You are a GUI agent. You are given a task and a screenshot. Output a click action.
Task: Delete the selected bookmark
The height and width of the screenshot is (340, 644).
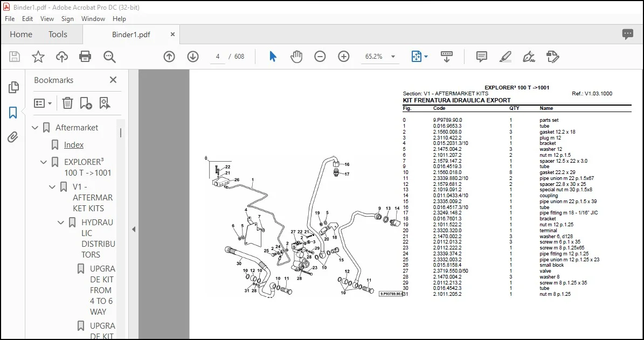[67, 103]
